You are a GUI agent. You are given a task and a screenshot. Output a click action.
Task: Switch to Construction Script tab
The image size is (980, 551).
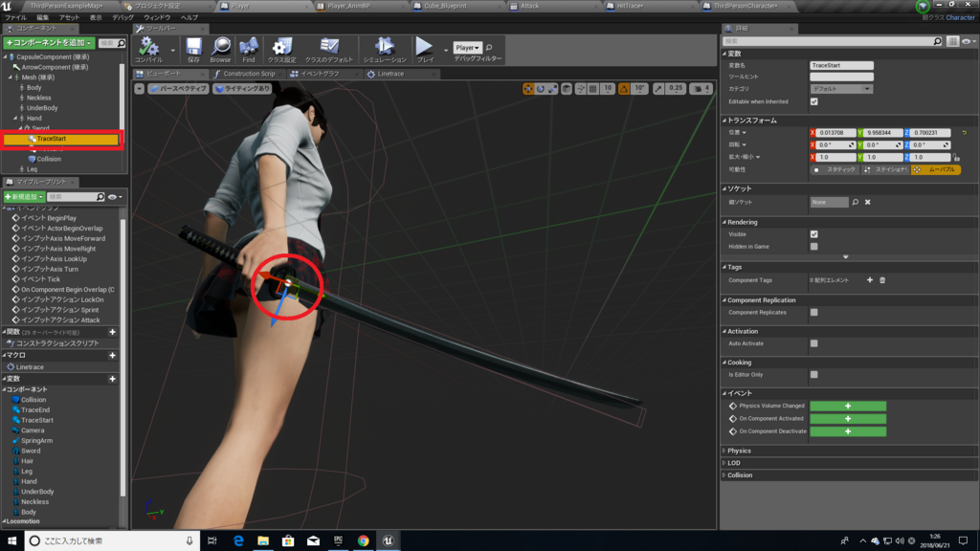pyautogui.click(x=245, y=74)
